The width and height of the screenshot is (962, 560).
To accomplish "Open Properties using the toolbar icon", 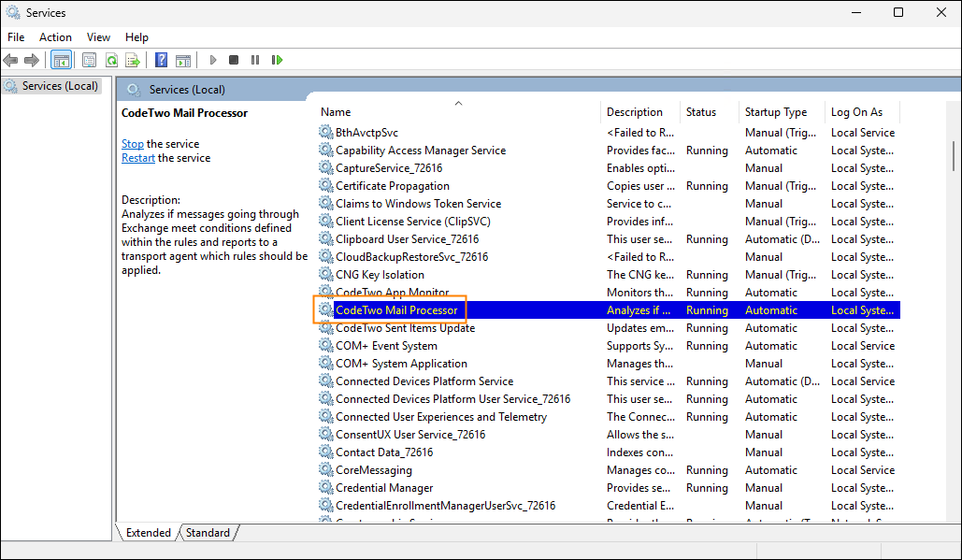I will (89, 60).
